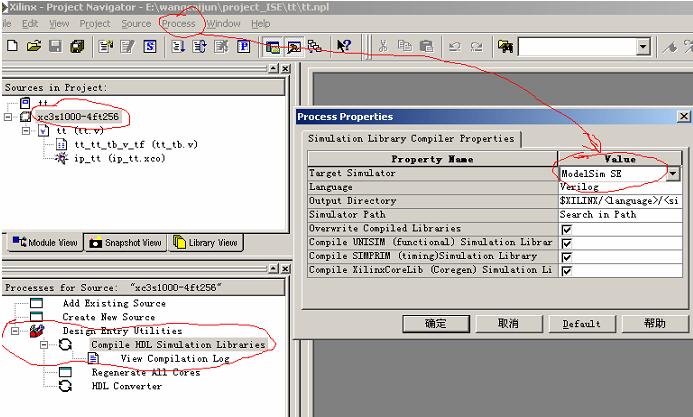The width and height of the screenshot is (693, 417).
Task: Click the Find in Files binoculars icon
Action: click(505, 46)
